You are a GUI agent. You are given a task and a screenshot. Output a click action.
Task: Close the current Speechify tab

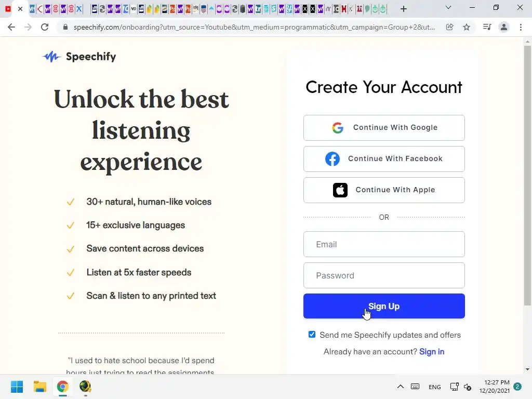click(20, 9)
